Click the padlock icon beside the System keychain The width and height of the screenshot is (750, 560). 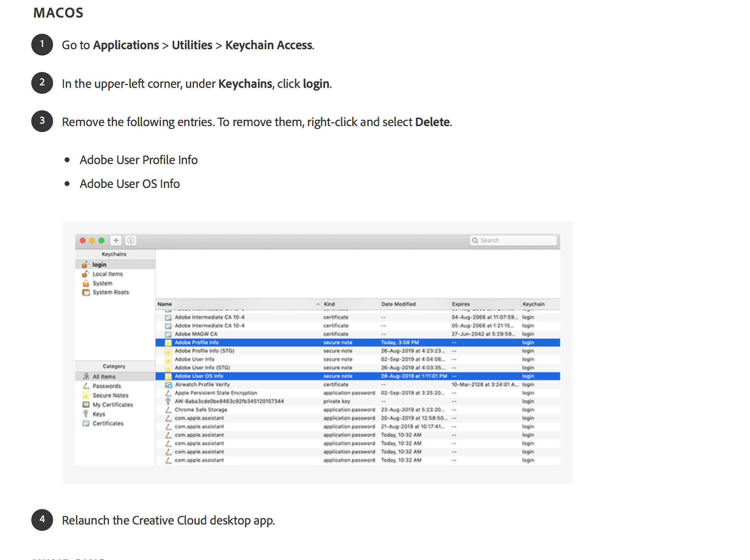pyautogui.click(x=85, y=283)
